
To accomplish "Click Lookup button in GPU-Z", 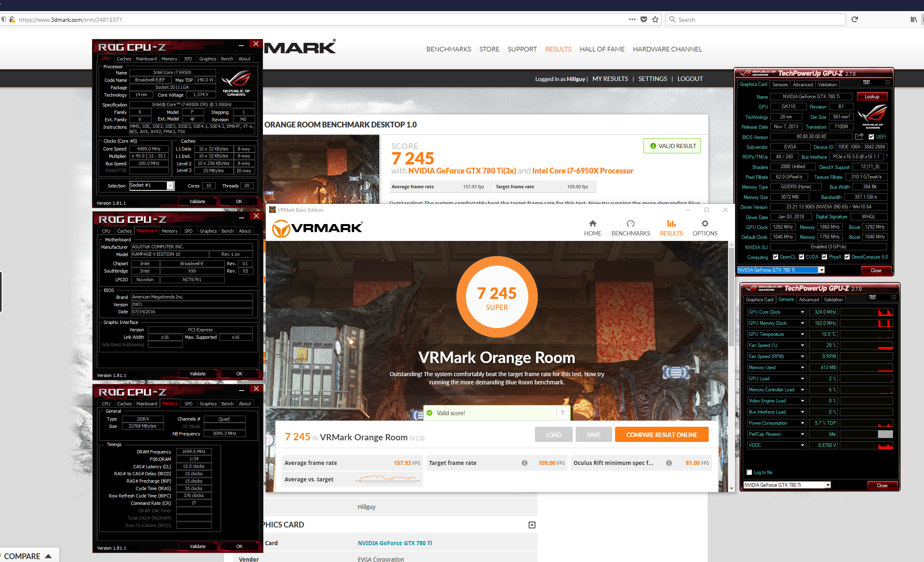I will [872, 97].
